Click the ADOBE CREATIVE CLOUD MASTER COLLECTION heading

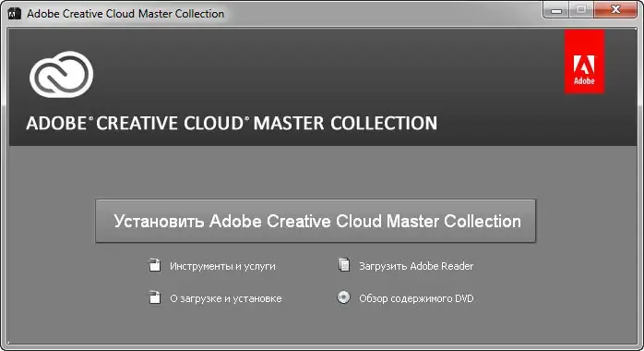tap(232, 123)
